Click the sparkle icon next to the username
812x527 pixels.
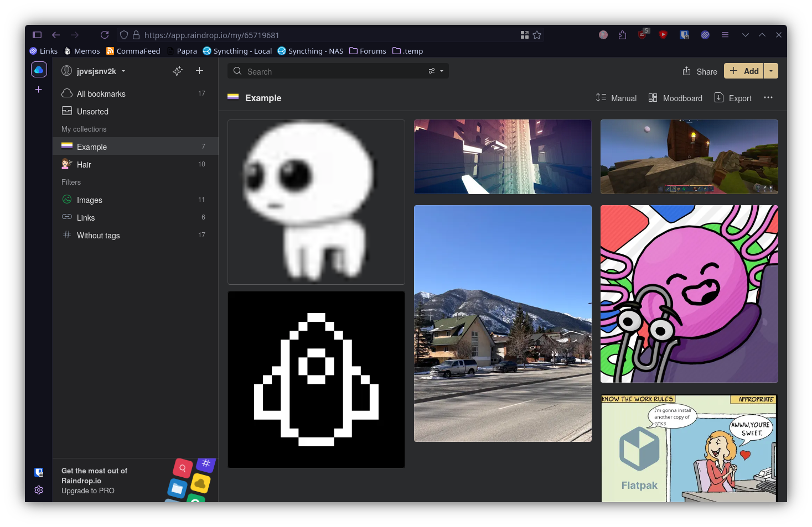pyautogui.click(x=177, y=71)
